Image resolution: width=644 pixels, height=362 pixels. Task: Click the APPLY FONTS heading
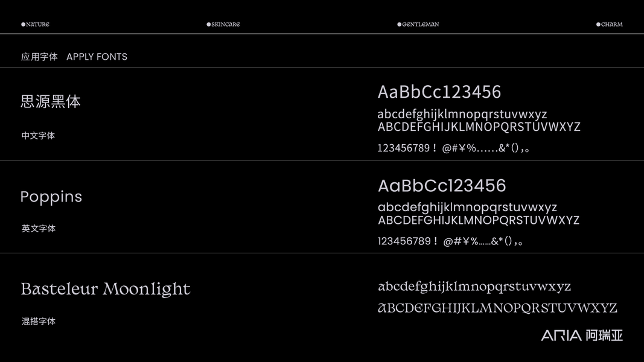pyautogui.click(x=97, y=57)
